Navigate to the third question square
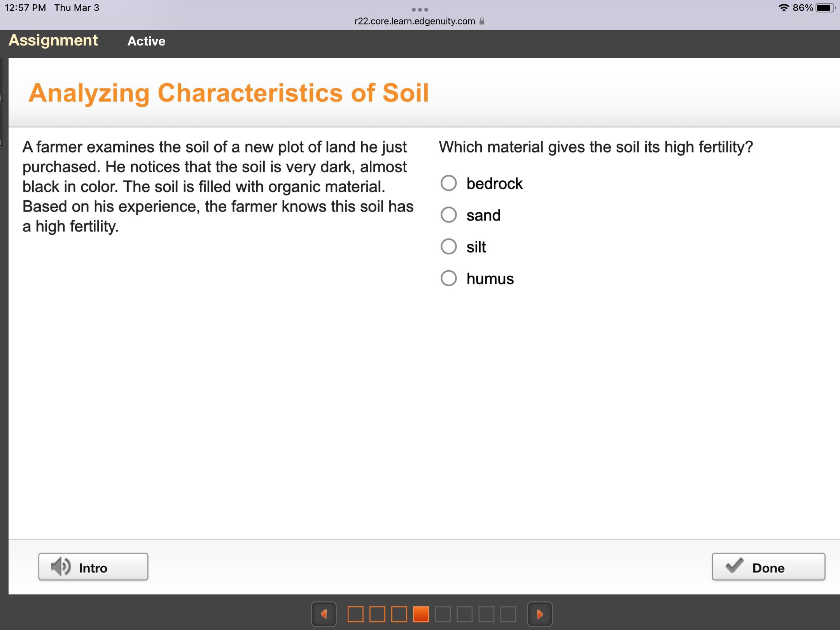The width and height of the screenshot is (840, 630). 399,614
